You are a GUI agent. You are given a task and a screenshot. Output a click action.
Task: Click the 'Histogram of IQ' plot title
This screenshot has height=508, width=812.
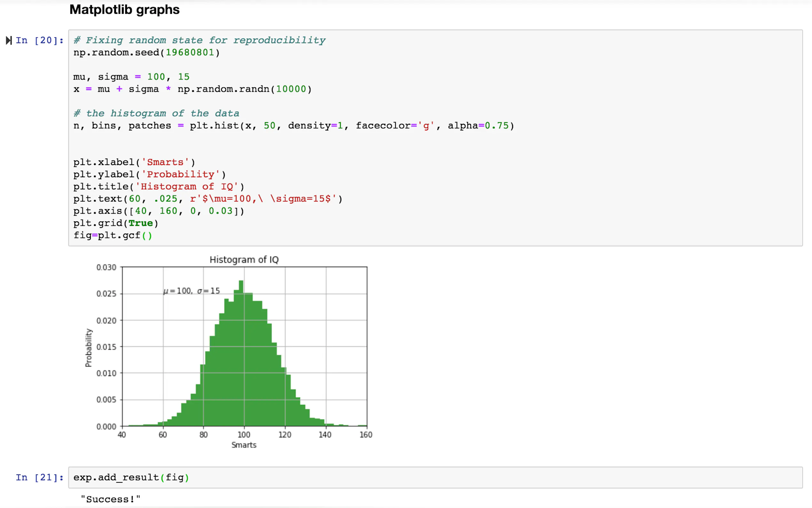[244, 260]
